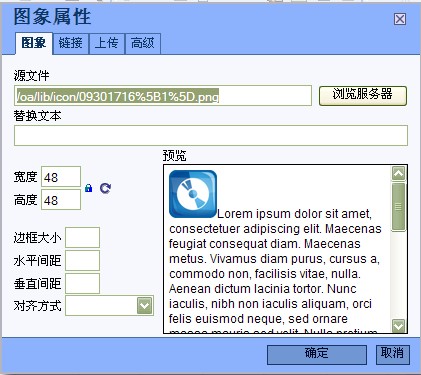Click the CD image in preview
The image size is (421, 375).
193,194
